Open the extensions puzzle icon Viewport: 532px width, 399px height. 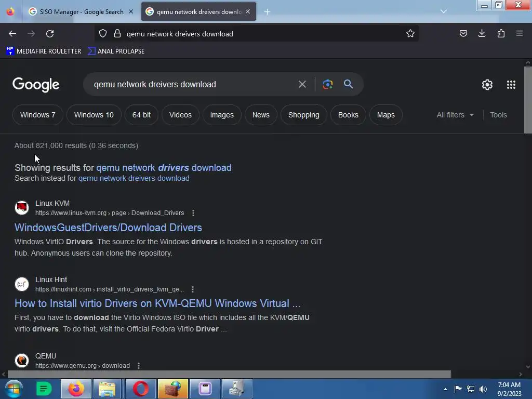[x=501, y=34]
